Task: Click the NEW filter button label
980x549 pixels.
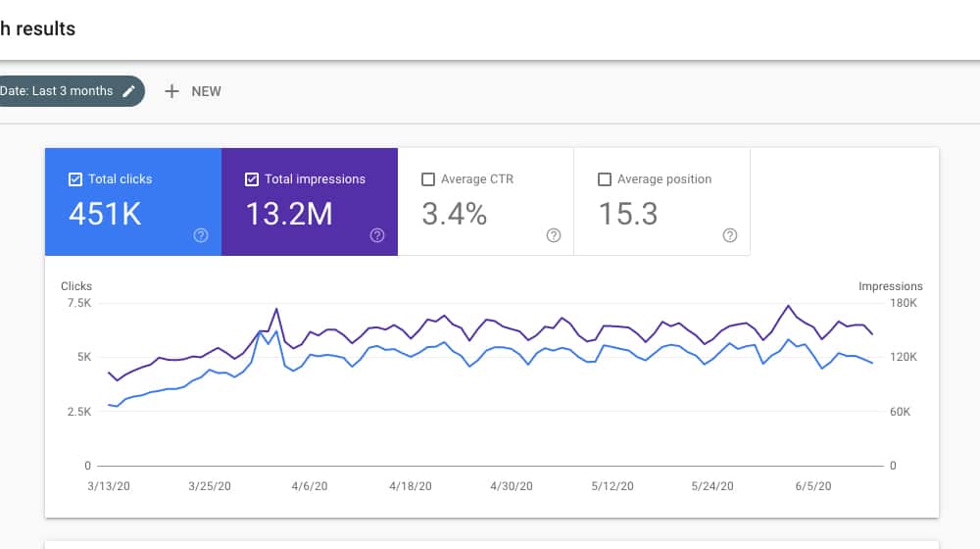Action: point(206,91)
